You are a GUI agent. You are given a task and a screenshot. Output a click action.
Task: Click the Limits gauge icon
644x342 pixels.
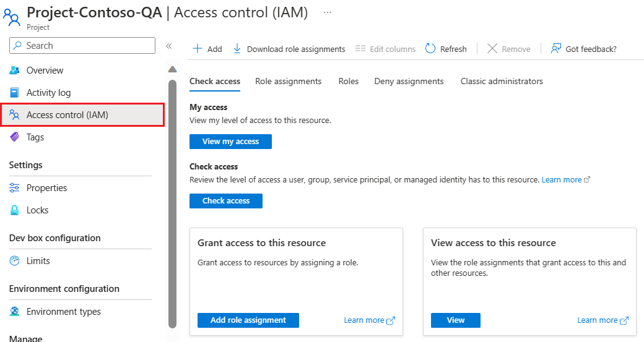click(x=14, y=261)
